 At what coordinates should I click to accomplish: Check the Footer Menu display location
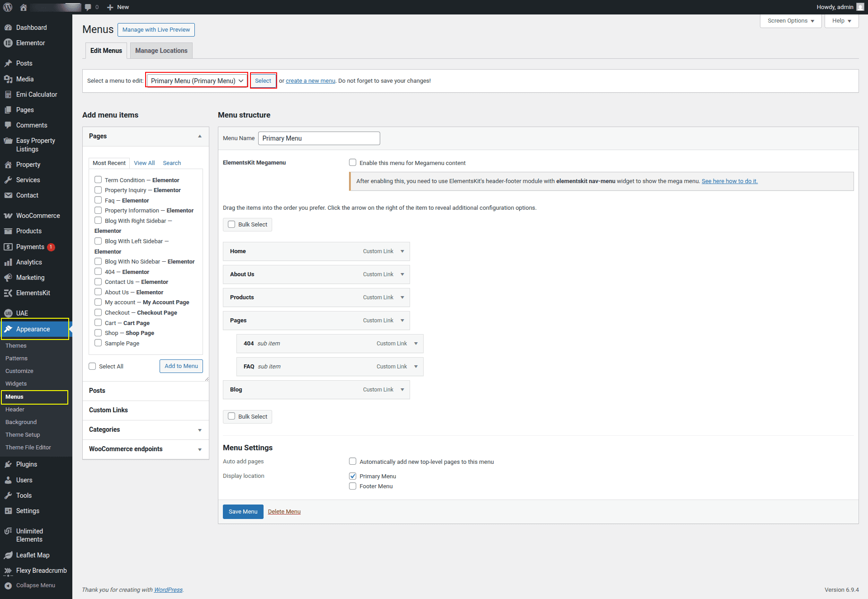pyautogui.click(x=353, y=486)
